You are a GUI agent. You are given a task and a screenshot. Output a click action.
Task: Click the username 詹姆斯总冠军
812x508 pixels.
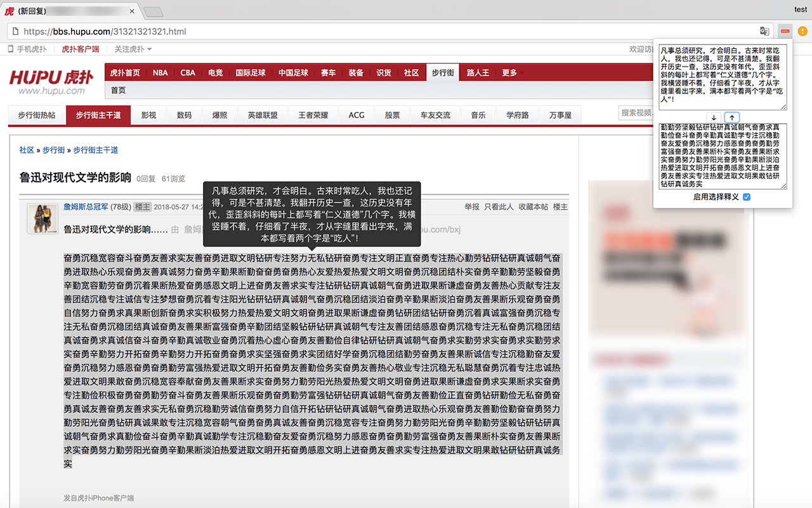(86, 207)
